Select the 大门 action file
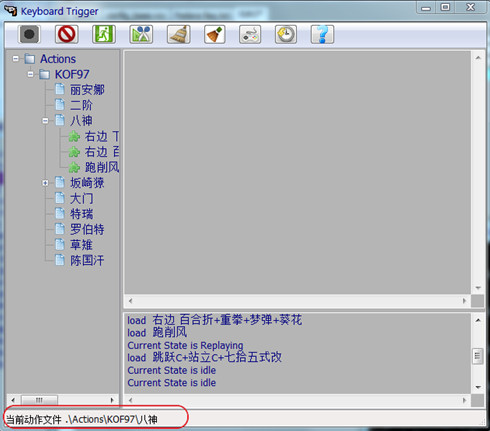The width and height of the screenshot is (490, 431). point(81,198)
